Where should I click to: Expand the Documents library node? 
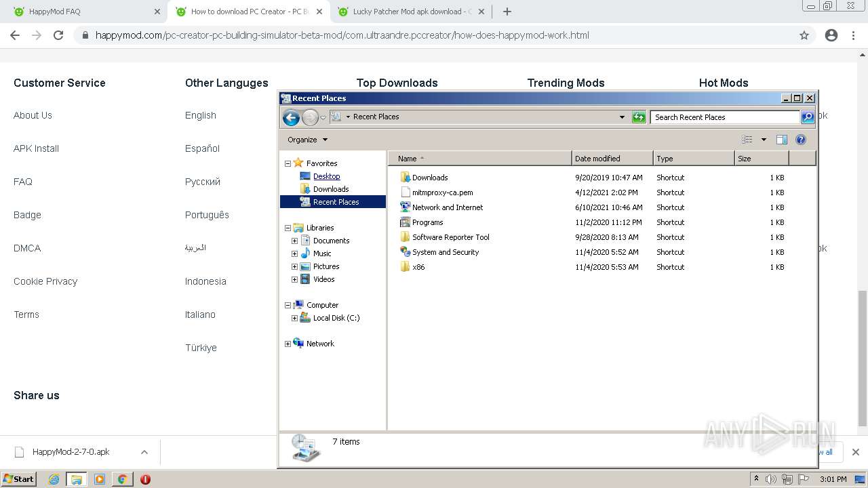(294, 241)
